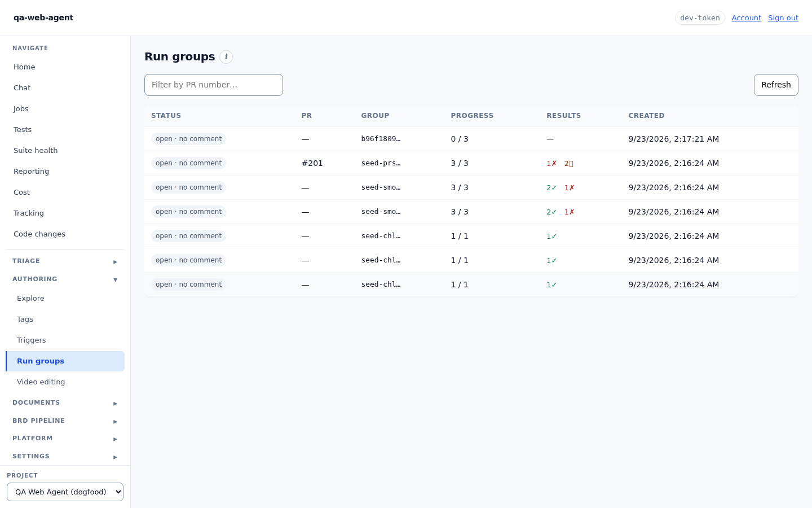Expand the Triage section arrow
812x508 pixels.
click(x=115, y=261)
